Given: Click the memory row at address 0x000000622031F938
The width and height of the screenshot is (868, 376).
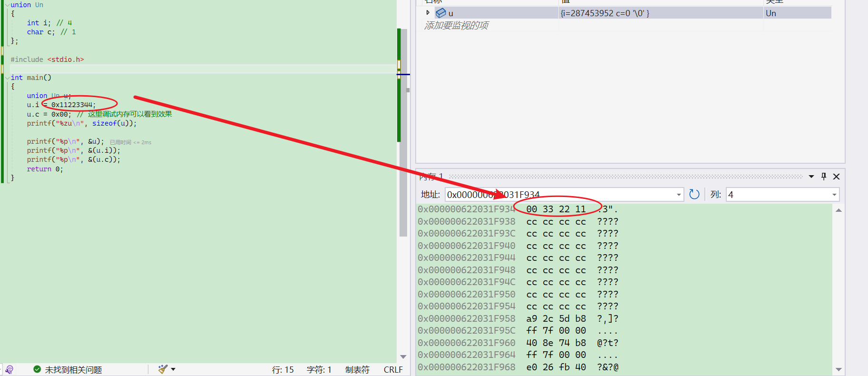Looking at the screenshot, I should [x=518, y=221].
